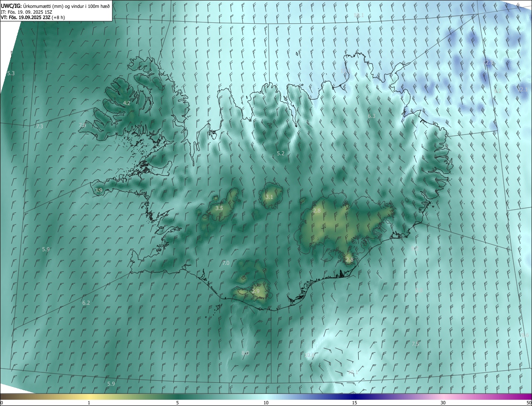The width and height of the screenshot is (532, 406).
Task: Click the color scale tick labeled 50
Action: coord(529,403)
